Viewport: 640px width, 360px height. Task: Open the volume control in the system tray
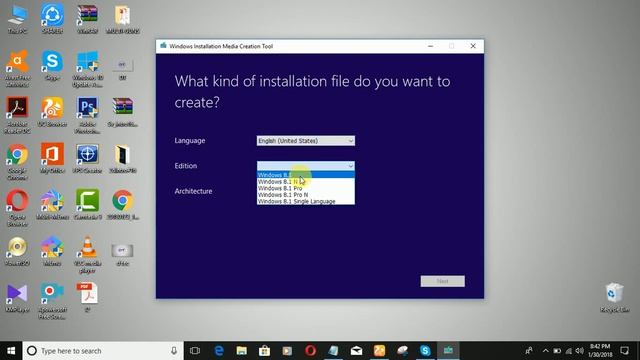[x=579, y=351]
